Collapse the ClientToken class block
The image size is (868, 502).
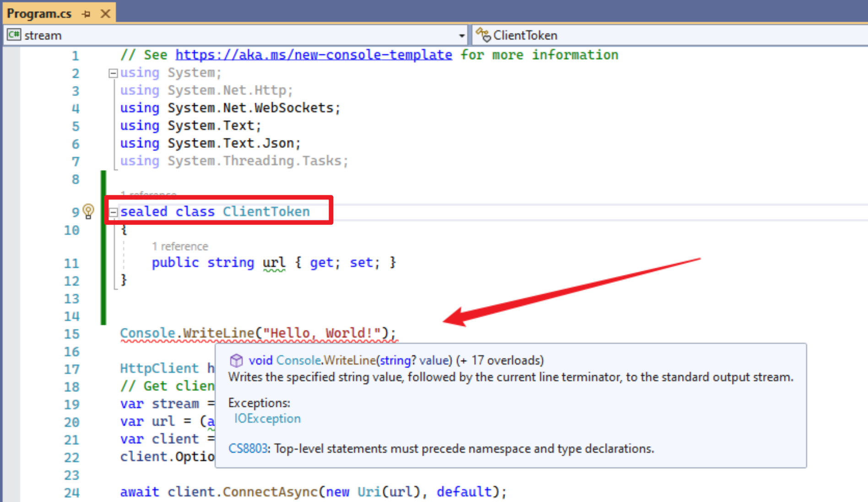113,212
